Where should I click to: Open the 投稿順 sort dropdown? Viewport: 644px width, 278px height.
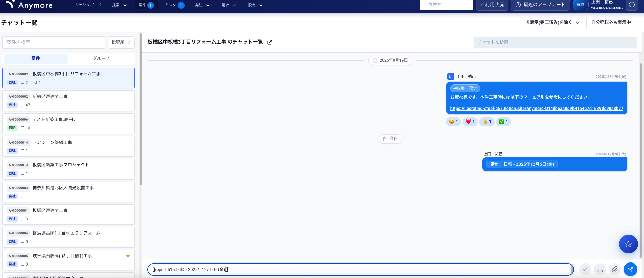click(x=121, y=42)
